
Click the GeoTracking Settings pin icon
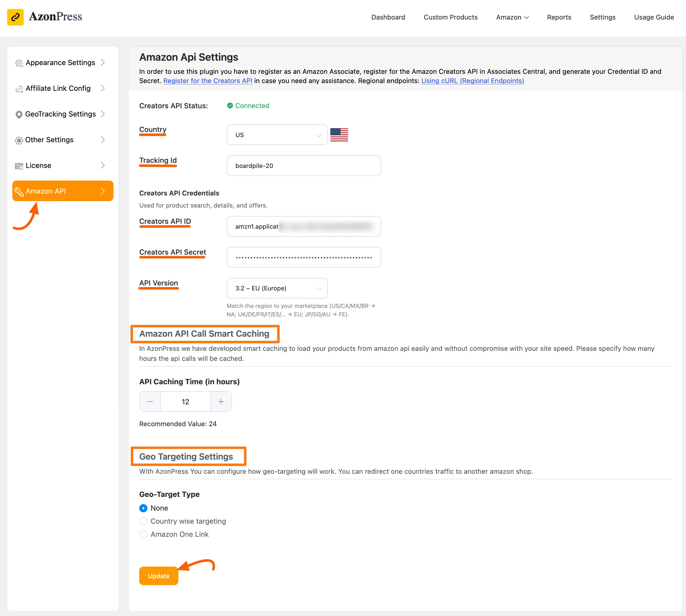pos(19,114)
